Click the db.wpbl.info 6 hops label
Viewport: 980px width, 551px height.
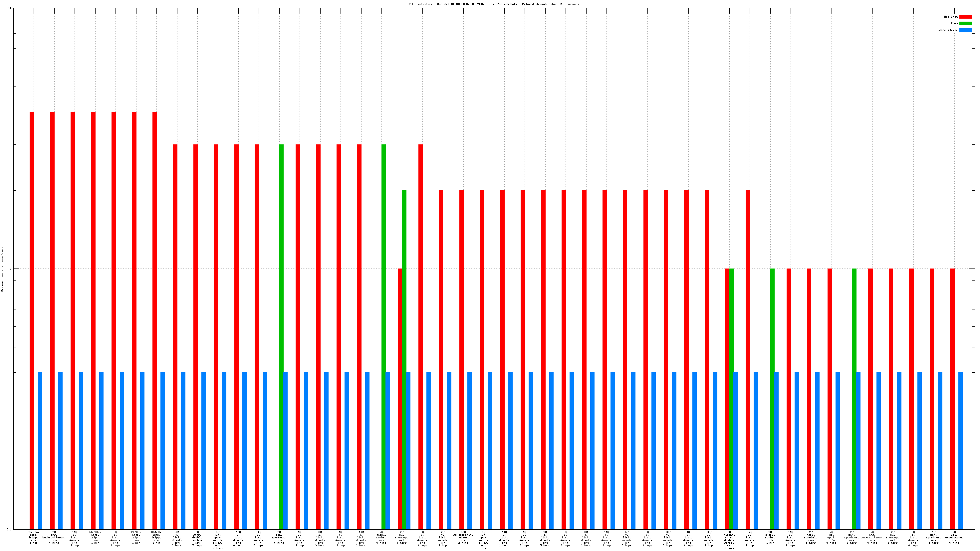(831, 537)
